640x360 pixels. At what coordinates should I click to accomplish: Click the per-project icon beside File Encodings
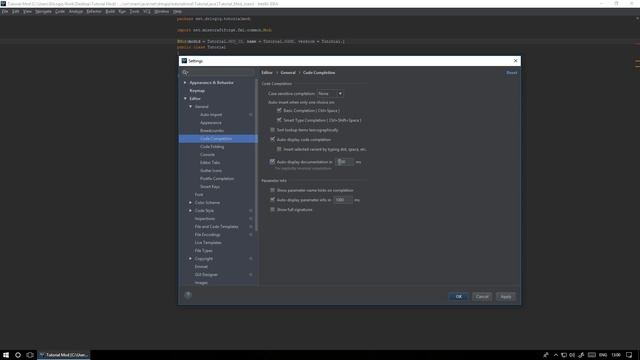click(251, 235)
